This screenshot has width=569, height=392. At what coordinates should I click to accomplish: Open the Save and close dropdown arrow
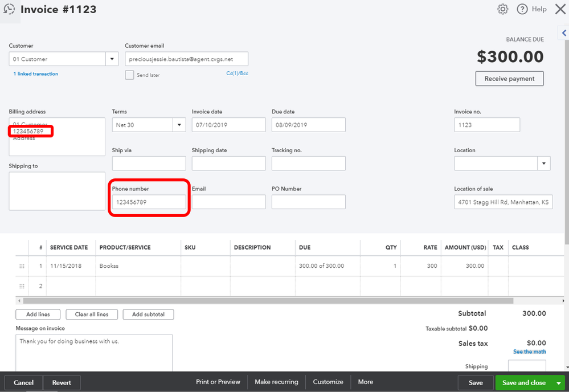click(559, 382)
